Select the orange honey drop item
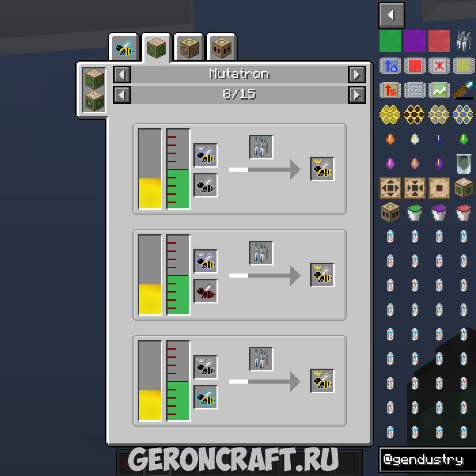The width and height of the screenshot is (476, 476). 390,139
